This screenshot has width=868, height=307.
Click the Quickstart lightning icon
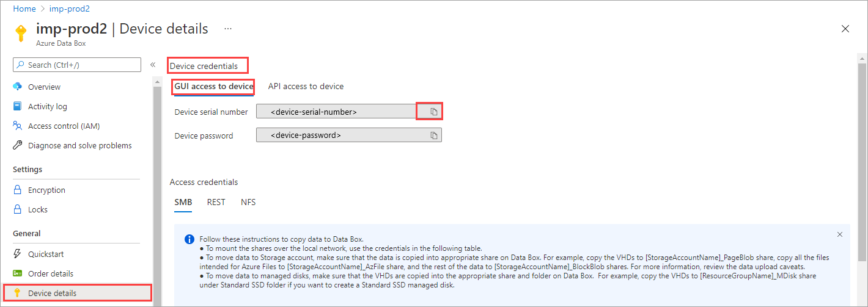(17, 254)
